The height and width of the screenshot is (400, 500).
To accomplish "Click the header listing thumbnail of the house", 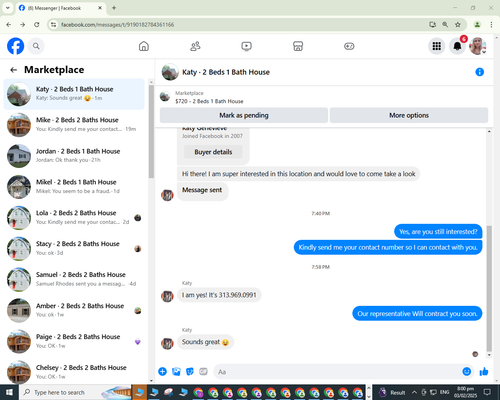I will click(x=170, y=72).
